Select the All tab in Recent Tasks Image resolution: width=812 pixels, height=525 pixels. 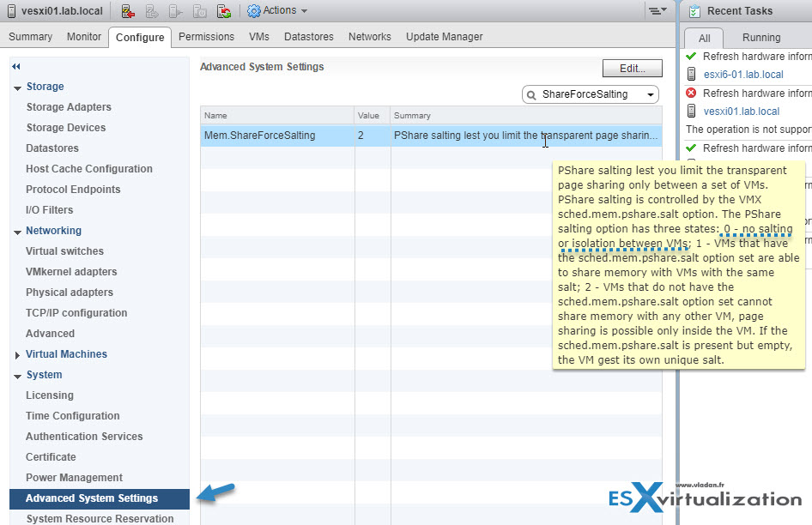[x=705, y=38]
